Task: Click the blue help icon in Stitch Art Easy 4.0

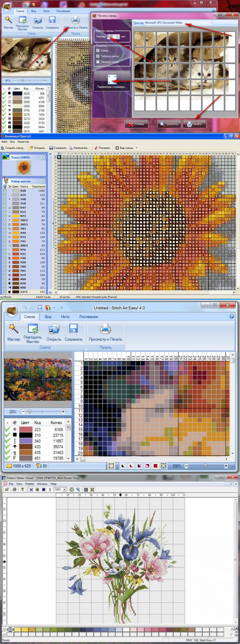Action: 231,316
